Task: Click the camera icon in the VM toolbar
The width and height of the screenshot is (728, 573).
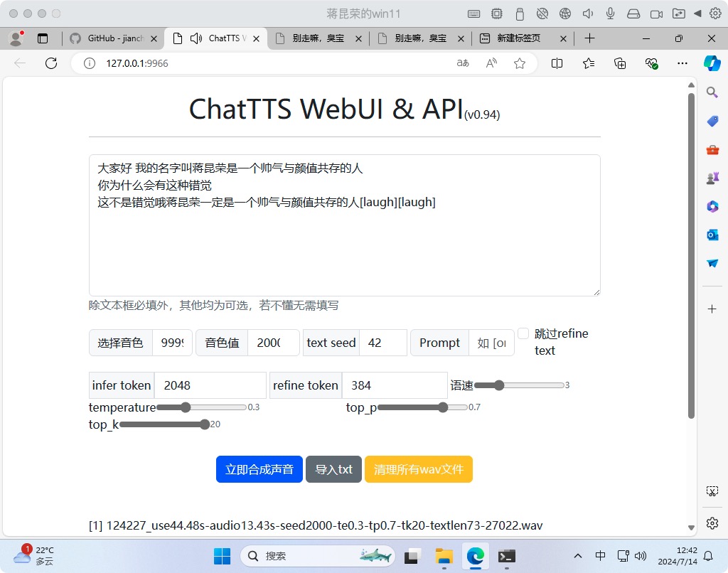Action: coord(656,14)
